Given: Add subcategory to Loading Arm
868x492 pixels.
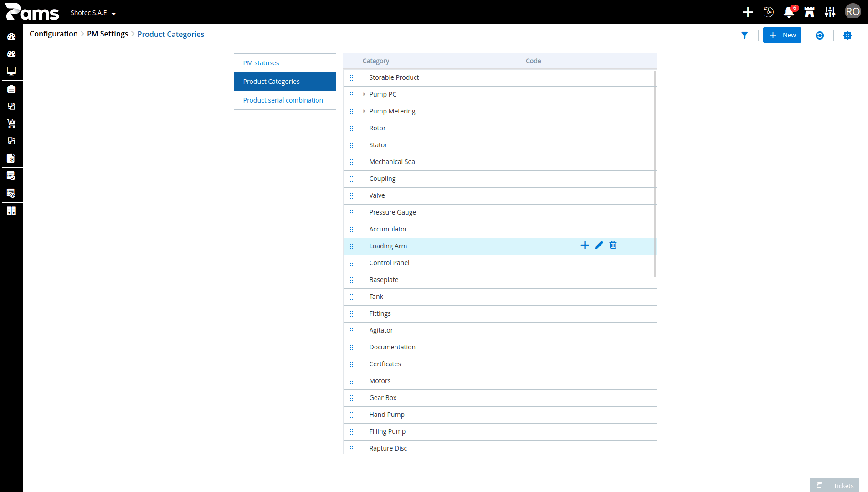Looking at the screenshot, I should pyautogui.click(x=585, y=246).
